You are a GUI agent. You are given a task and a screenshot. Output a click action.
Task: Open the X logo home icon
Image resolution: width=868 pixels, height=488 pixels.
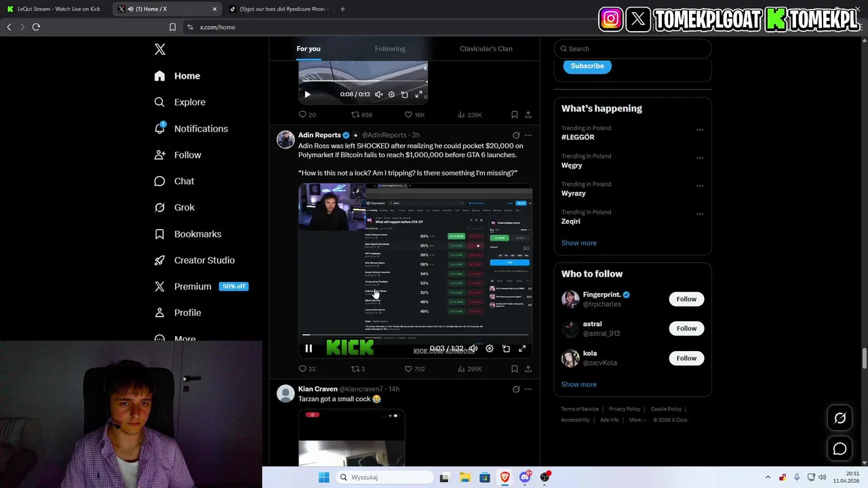pyautogui.click(x=160, y=49)
